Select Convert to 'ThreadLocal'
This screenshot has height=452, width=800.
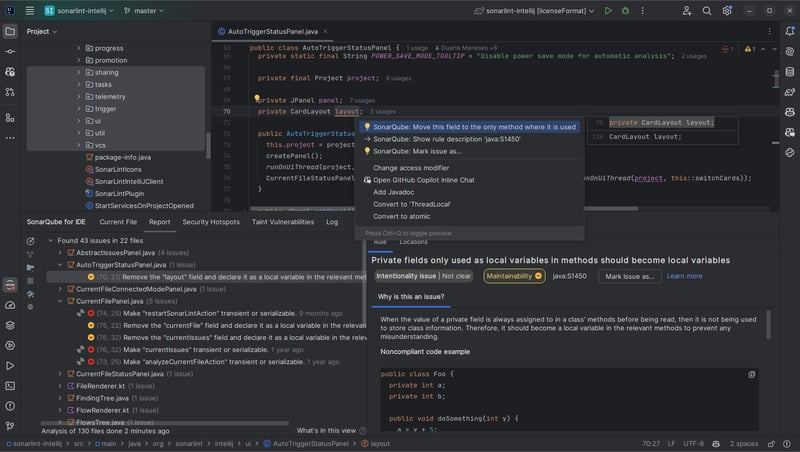469,205
